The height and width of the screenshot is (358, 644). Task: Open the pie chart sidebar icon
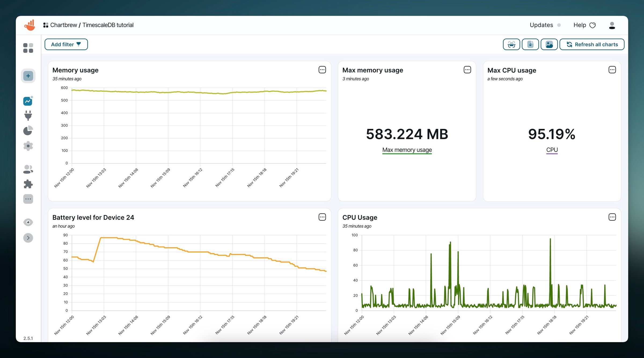click(x=28, y=130)
